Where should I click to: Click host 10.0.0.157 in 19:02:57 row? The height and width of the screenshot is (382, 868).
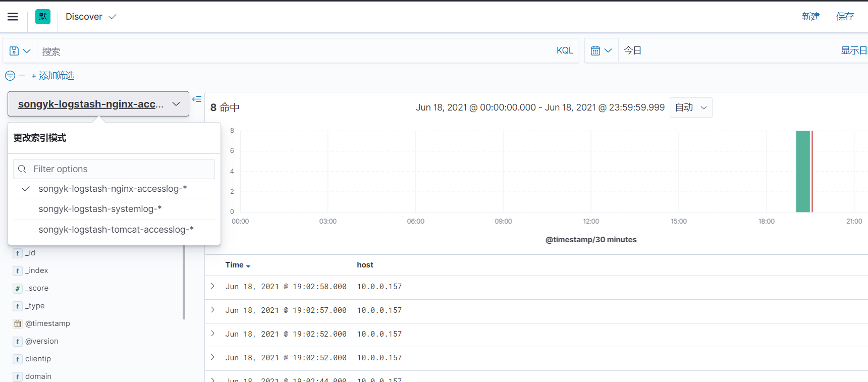coord(379,310)
